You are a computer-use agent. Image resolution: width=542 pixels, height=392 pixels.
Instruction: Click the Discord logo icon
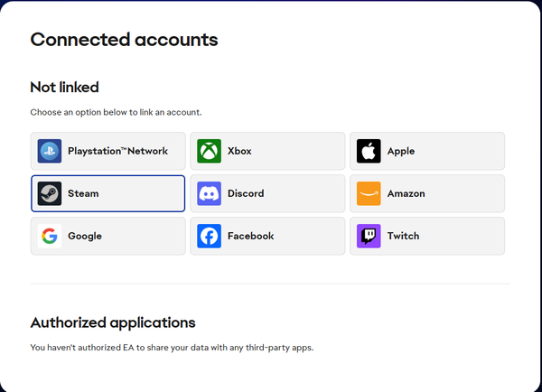point(210,193)
